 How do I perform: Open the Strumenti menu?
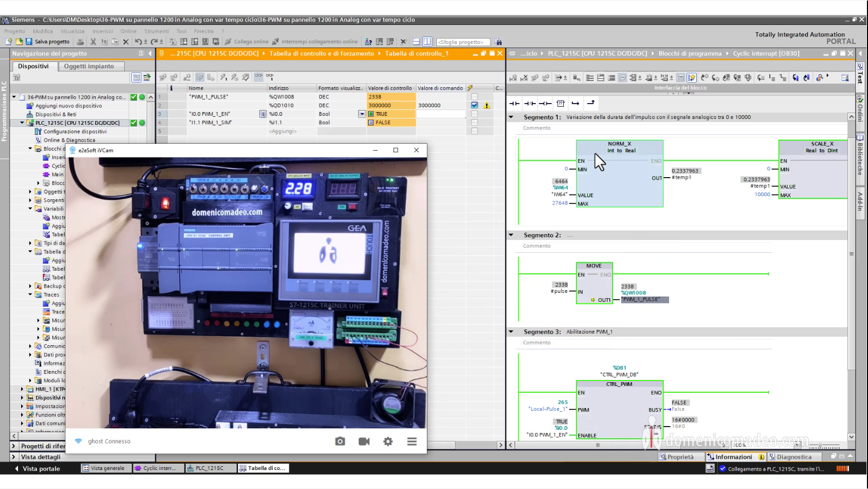(157, 31)
